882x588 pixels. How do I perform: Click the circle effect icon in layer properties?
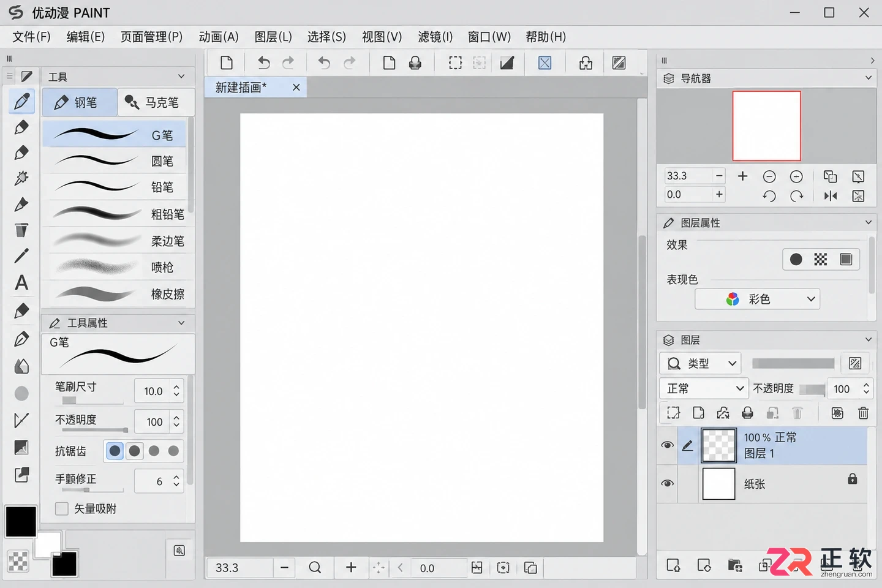796,260
